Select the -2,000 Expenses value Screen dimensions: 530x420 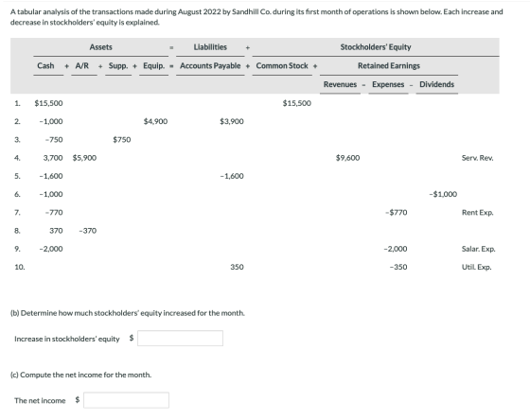396,249
